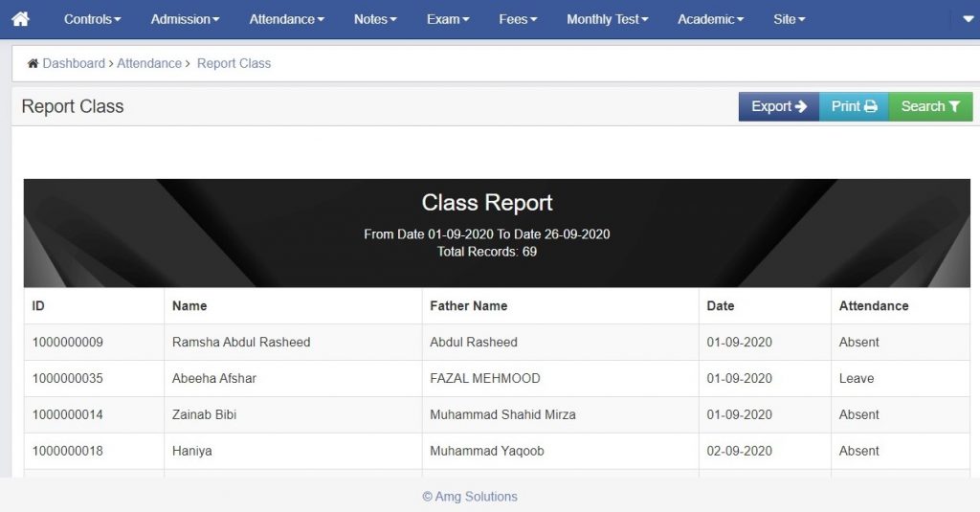Open the Fees dropdown menu
Screen dimensions: 980x512
click(518, 19)
